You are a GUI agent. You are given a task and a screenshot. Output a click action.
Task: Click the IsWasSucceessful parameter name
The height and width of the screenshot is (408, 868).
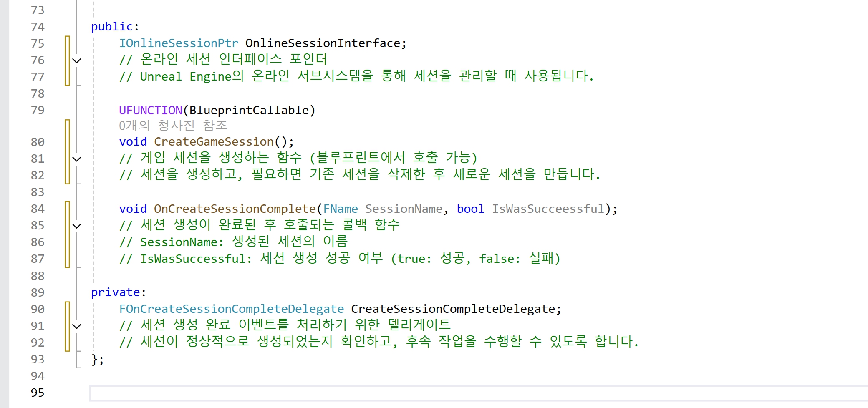(548, 209)
